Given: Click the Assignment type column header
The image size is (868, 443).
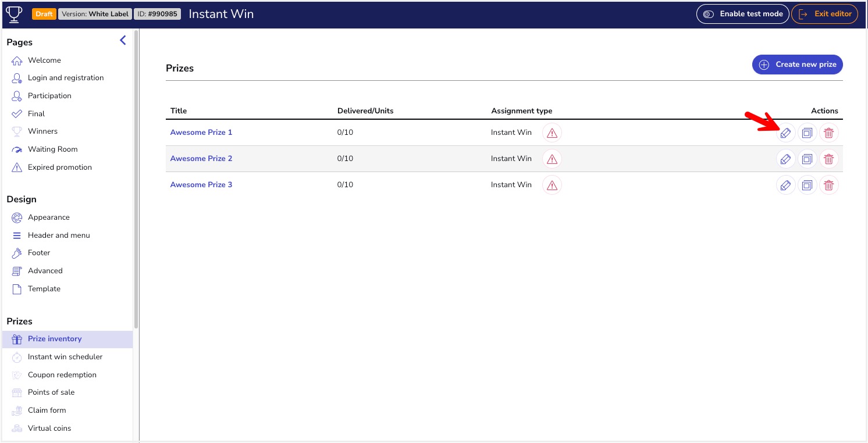Looking at the screenshot, I should click(522, 111).
